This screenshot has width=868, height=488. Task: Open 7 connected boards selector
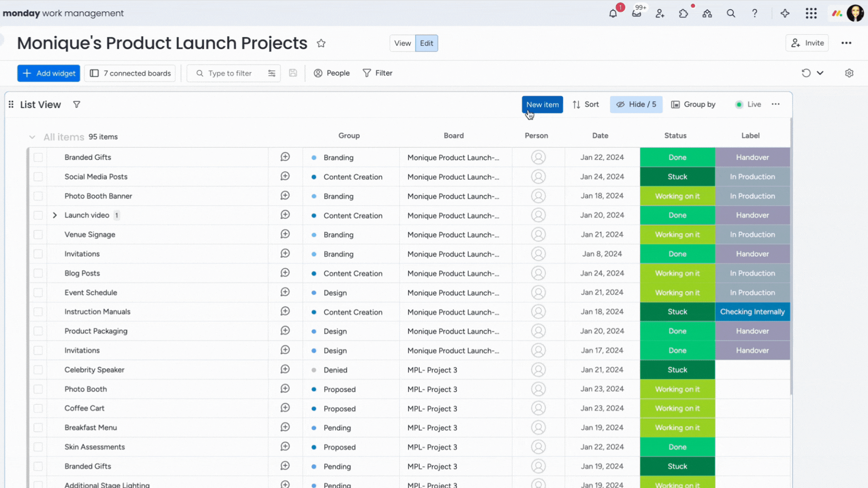tap(130, 73)
